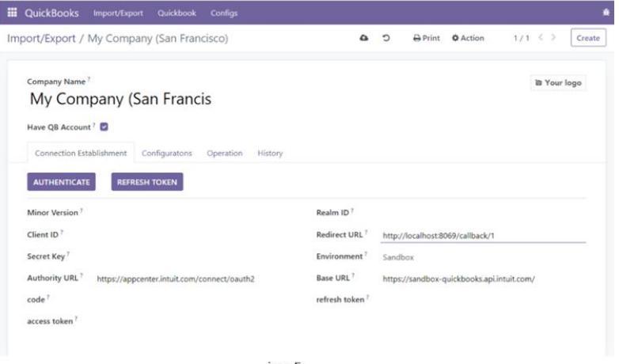Click the Authority URL value
The image size is (619, 364).
click(x=176, y=279)
